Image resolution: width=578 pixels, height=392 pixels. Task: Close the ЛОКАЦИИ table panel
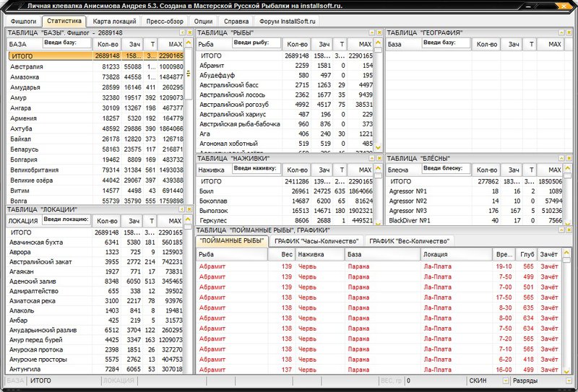(189, 209)
